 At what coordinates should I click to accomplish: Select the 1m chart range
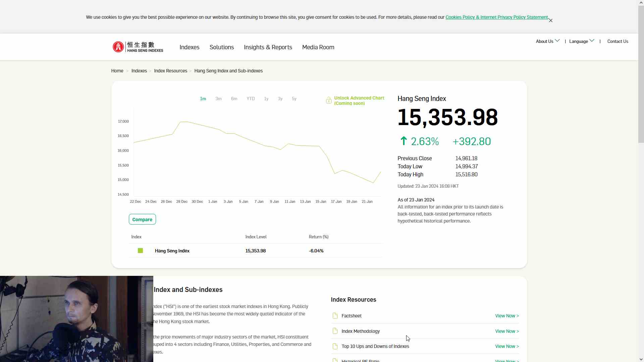[x=203, y=99]
